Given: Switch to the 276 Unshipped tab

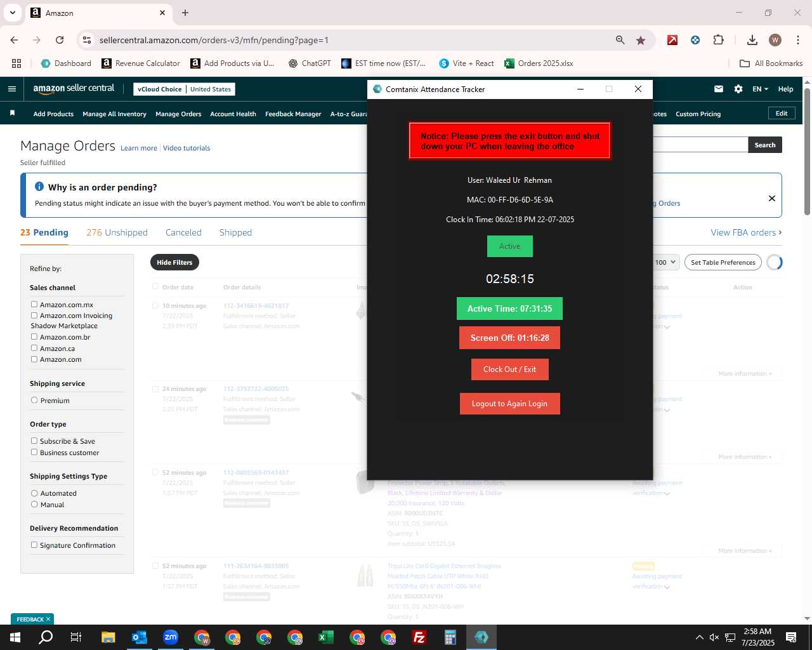Looking at the screenshot, I should (x=117, y=232).
